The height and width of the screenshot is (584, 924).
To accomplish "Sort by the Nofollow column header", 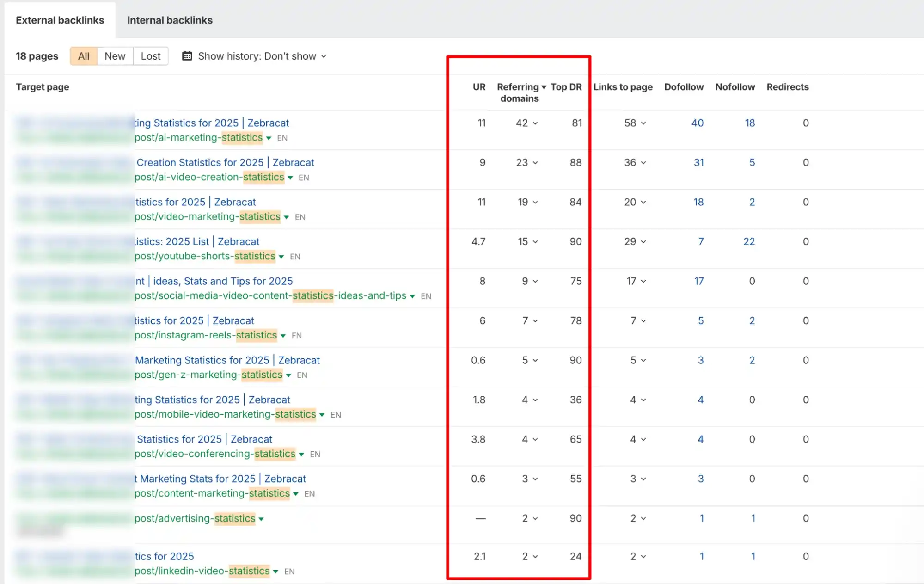I will [735, 87].
